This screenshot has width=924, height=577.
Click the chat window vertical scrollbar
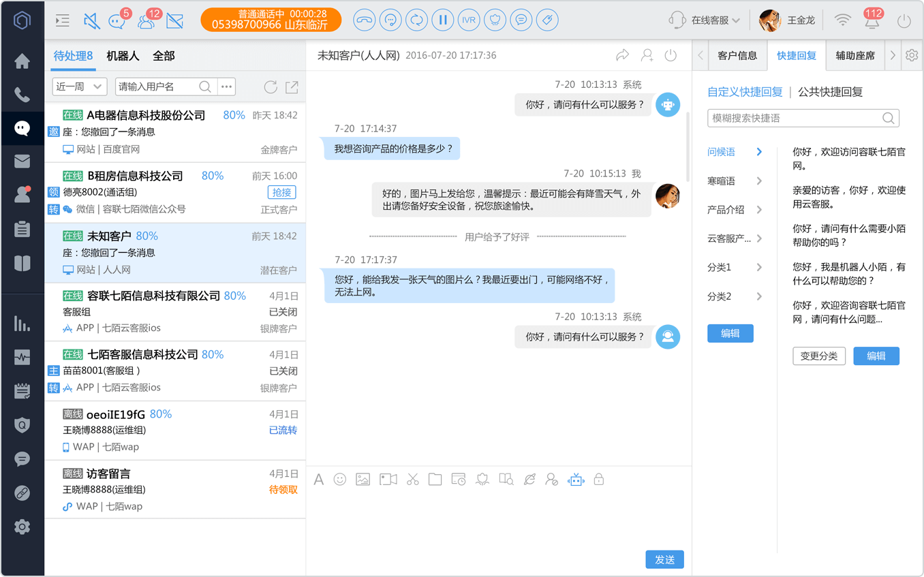(688, 146)
